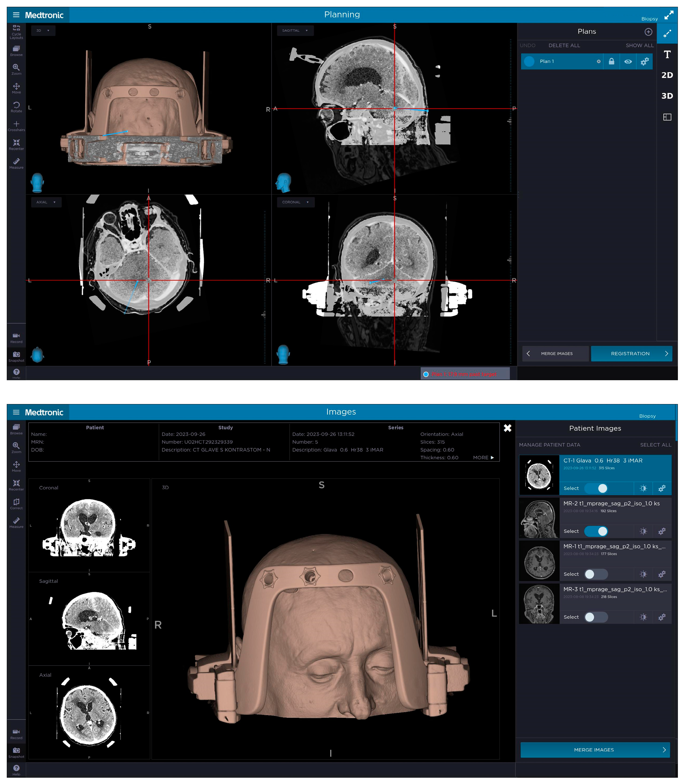Open settings gears for Plan 1
Viewport: 687px width, 784px height.
(x=645, y=61)
